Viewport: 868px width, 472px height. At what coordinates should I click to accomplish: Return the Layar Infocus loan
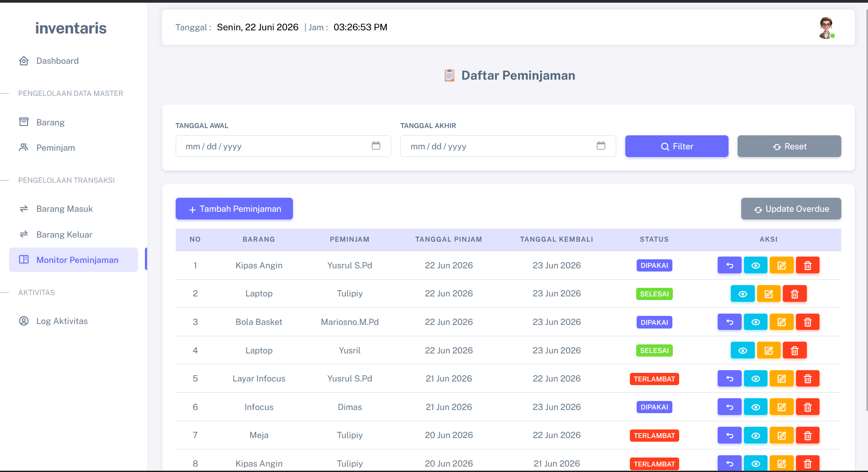pyautogui.click(x=729, y=378)
